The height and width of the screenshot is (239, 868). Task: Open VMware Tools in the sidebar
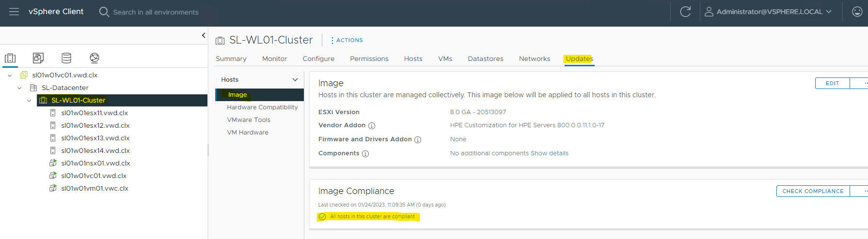pos(249,120)
